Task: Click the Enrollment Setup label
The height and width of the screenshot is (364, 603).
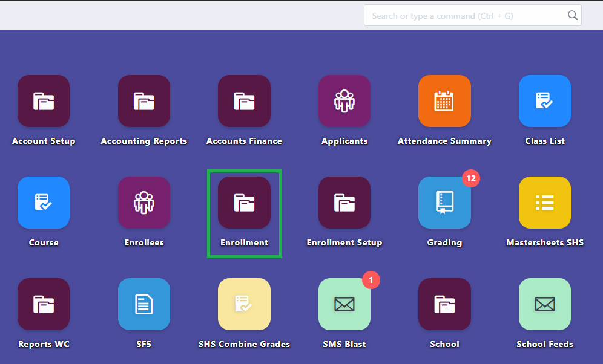Action: 344,242
